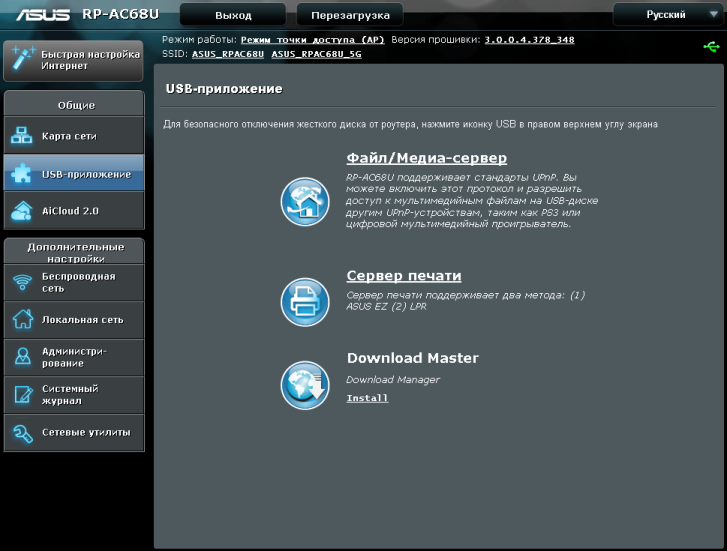
Task: Click the house icon for Локальная сеть
Action: point(23,319)
